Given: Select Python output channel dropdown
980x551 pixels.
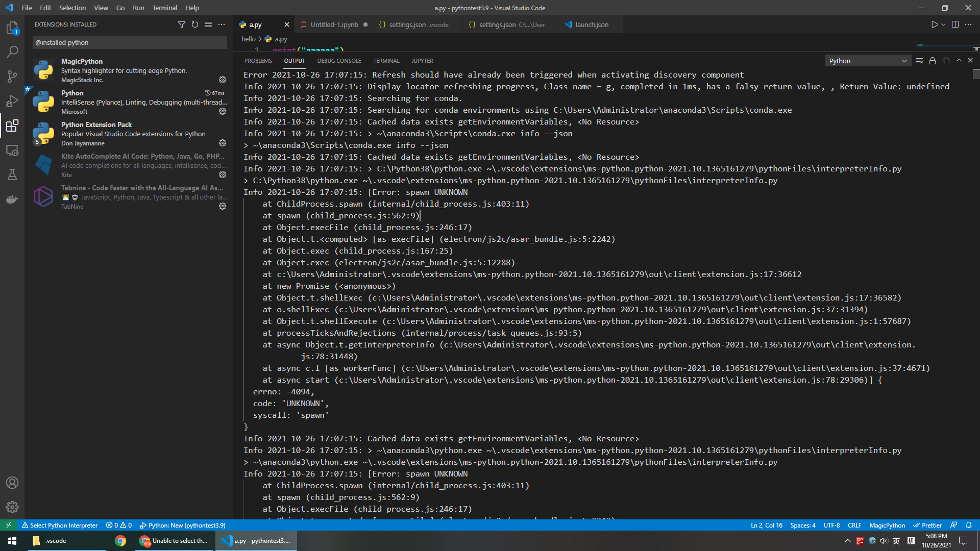Looking at the screenshot, I should 868,61.
